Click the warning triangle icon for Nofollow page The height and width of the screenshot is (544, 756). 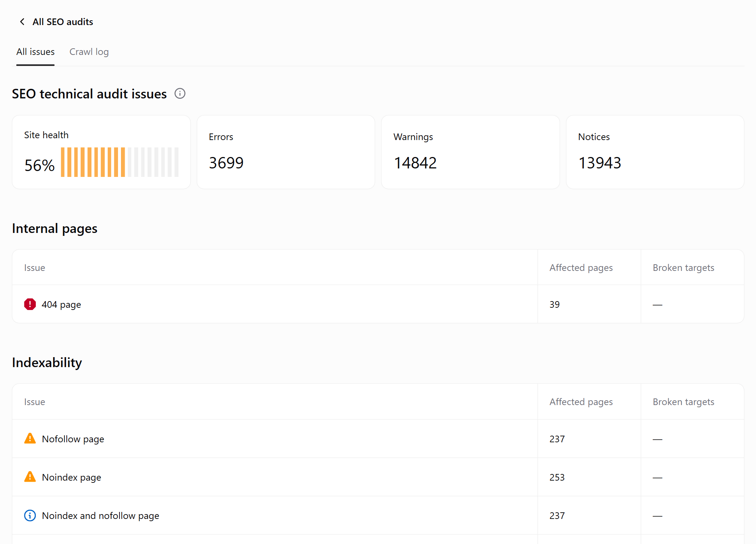[x=30, y=439]
